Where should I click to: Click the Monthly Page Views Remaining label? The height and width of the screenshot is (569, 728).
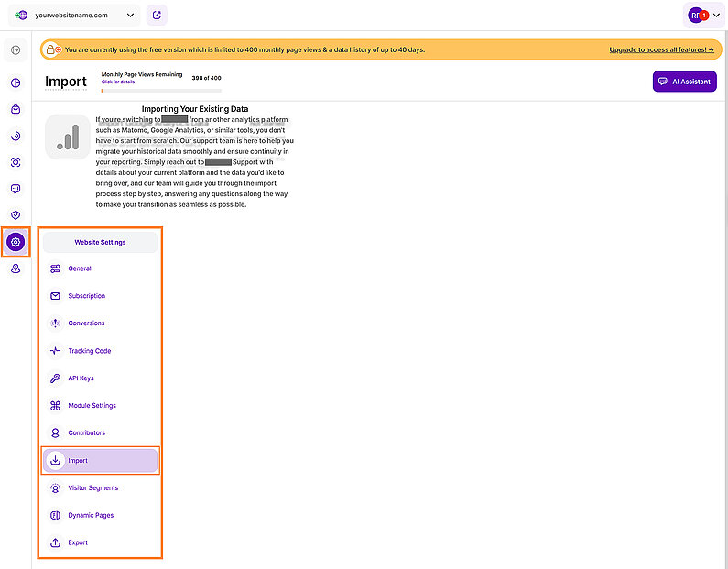tap(142, 74)
